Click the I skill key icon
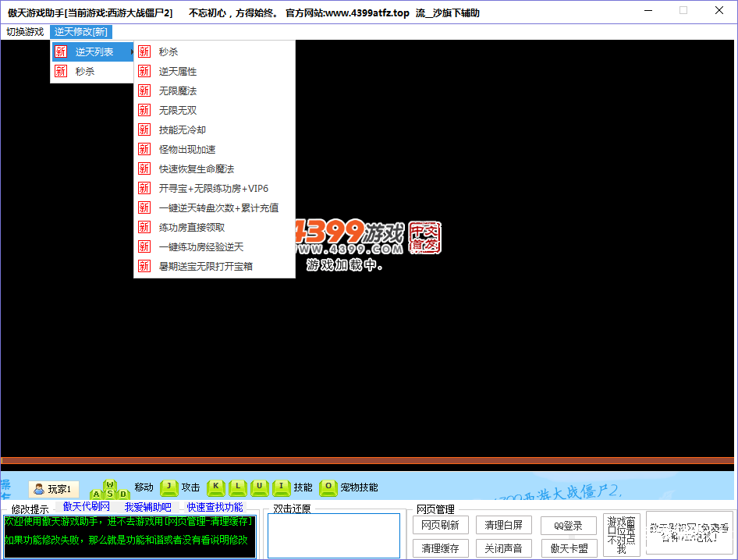738x560 pixels. click(x=282, y=487)
